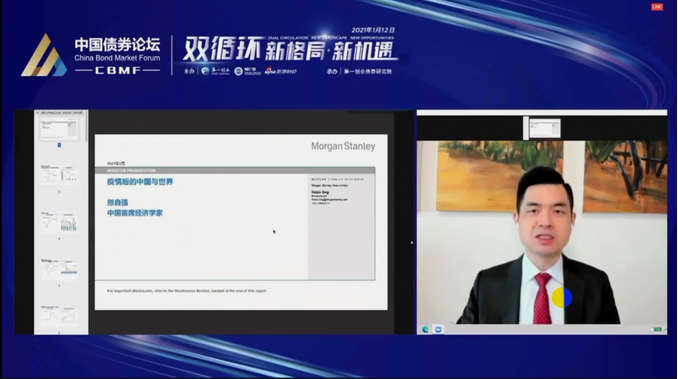
Task: Click the yellow-blue circle on speaker video
Action: [x=562, y=297]
